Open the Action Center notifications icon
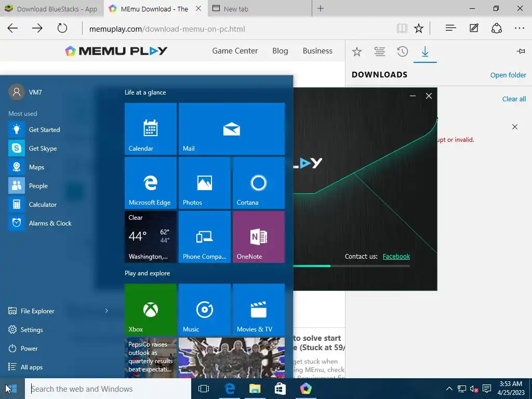532x399 pixels. [487, 389]
